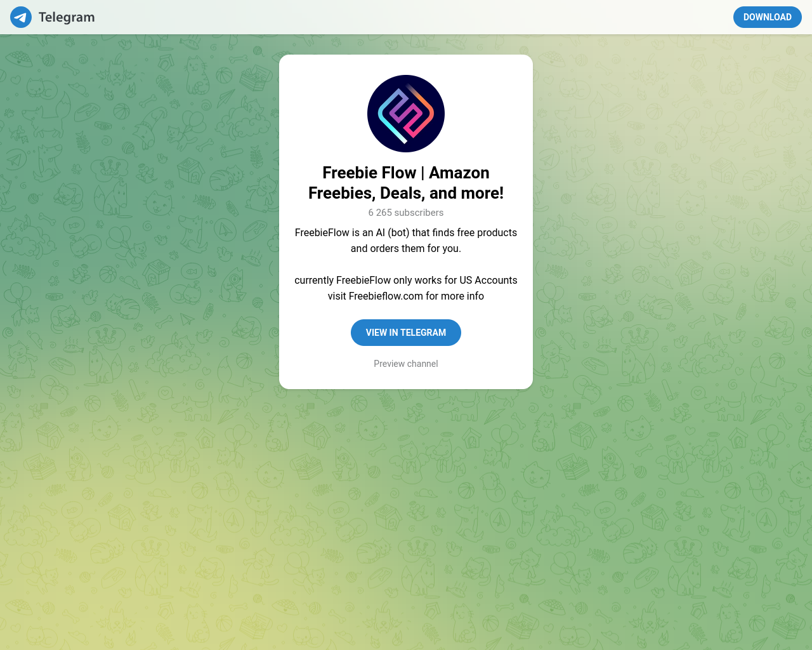This screenshot has height=650, width=812.
Task: Click the word Amazon in the channel title
Action: (459, 173)
